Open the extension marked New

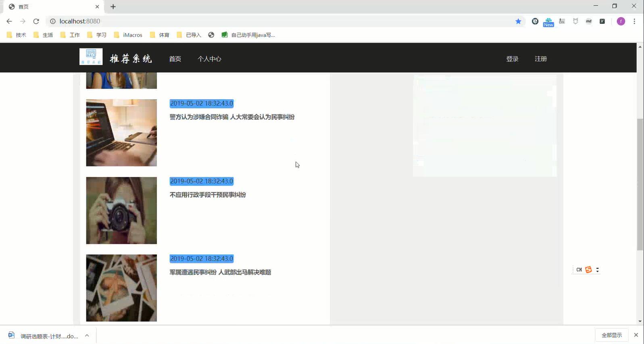pos(548,22)
